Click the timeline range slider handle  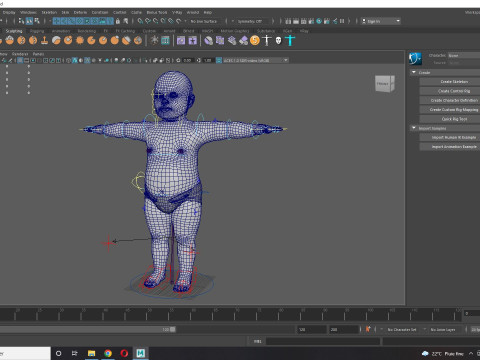173,329
